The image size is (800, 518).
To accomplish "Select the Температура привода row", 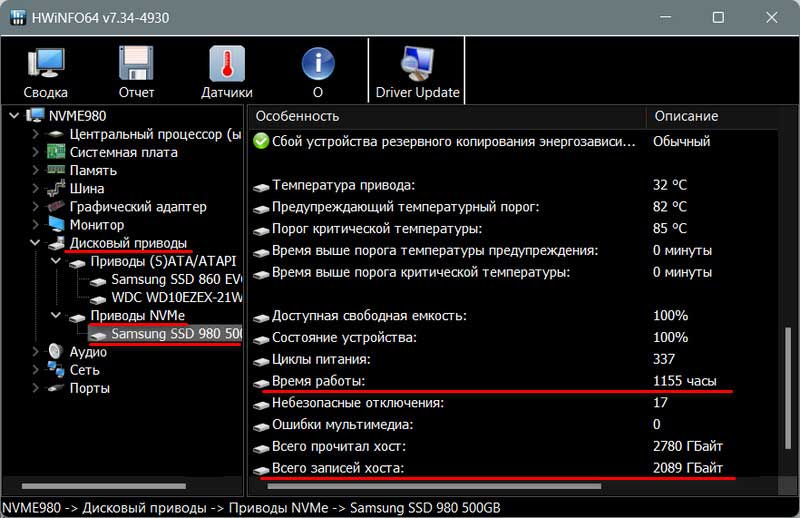I will (x=514, y=185).
